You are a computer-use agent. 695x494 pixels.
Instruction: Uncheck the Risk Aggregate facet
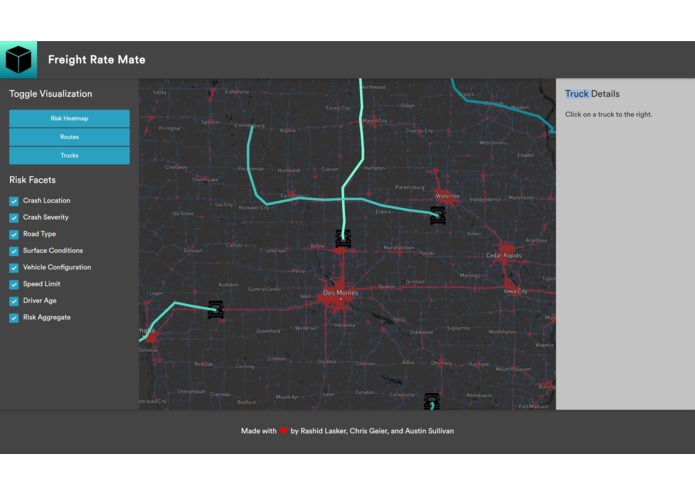click(14, 318)
